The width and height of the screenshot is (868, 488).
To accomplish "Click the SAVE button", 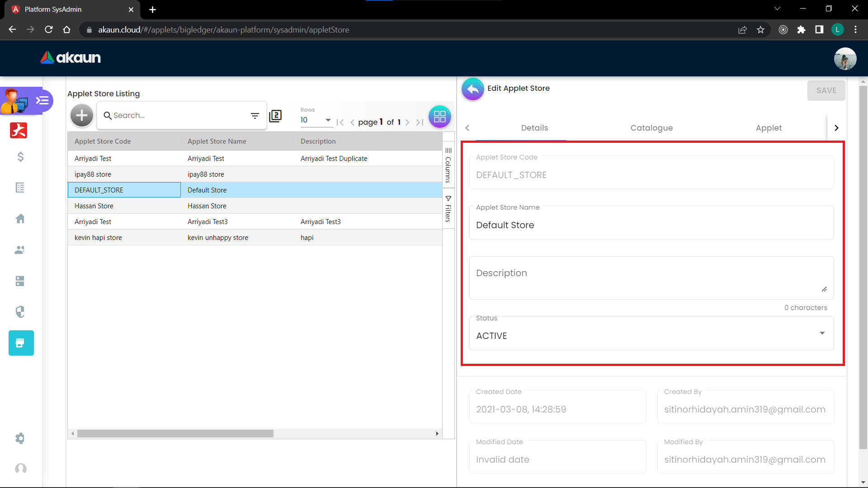I will (x=826, y=90).
